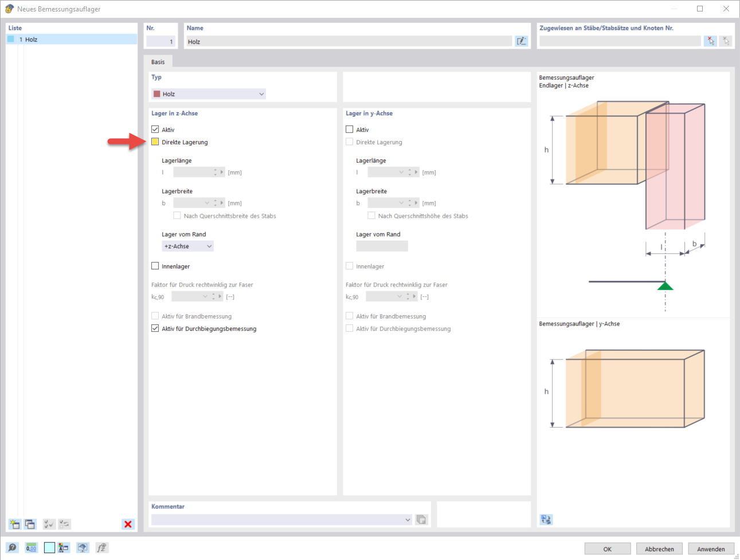Click the select-all checkmarks icon
Screen dimensions: 740x560
point(49,524)
